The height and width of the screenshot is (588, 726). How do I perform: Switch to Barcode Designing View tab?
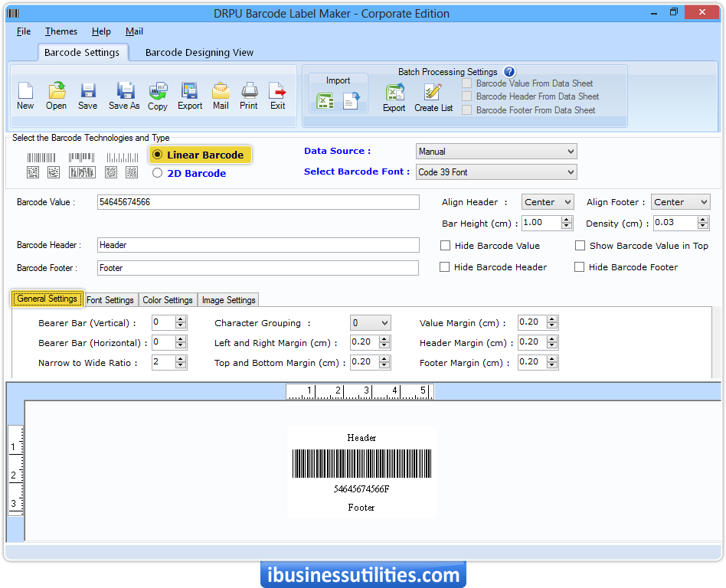[x=199, y=52]
